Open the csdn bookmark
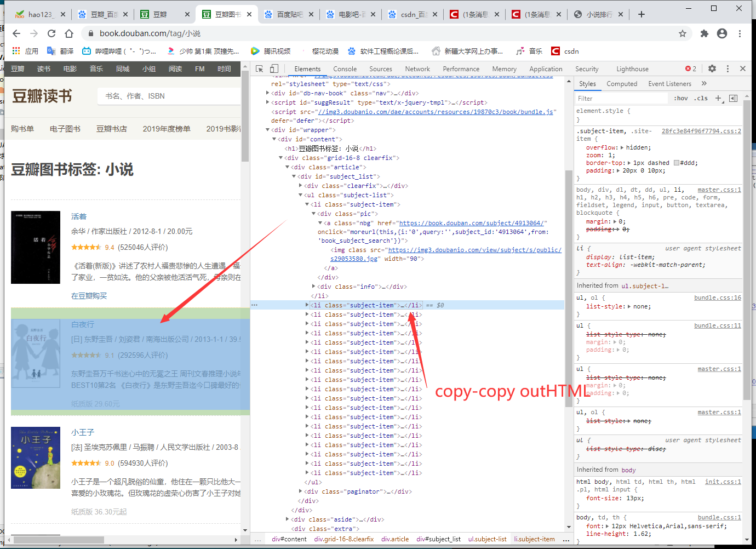756x549 pixels. [x=565, y=51]
